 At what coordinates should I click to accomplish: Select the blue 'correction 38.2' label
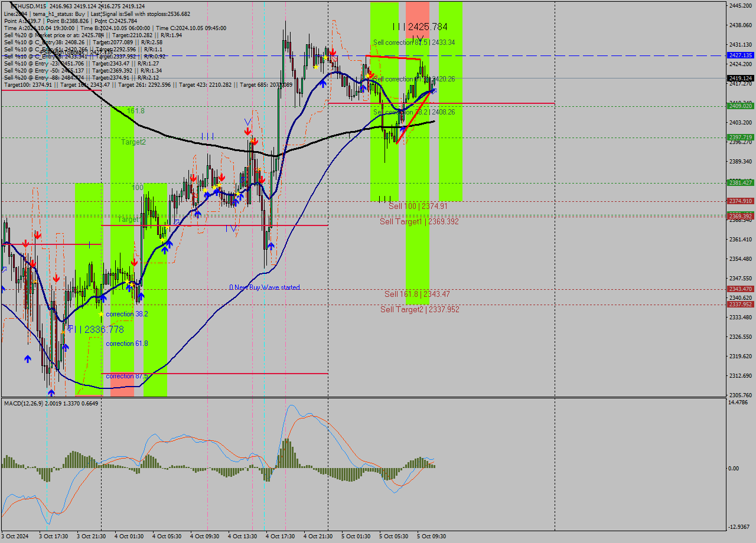(x=126, y=314)
